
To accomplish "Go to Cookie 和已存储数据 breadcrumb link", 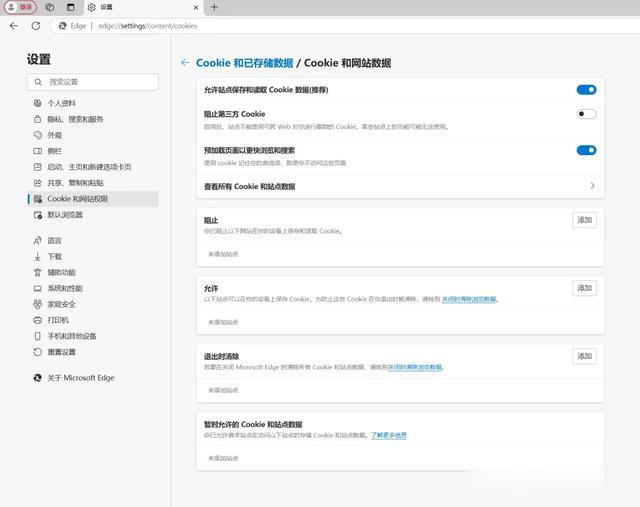I will [x=244, y=63].
